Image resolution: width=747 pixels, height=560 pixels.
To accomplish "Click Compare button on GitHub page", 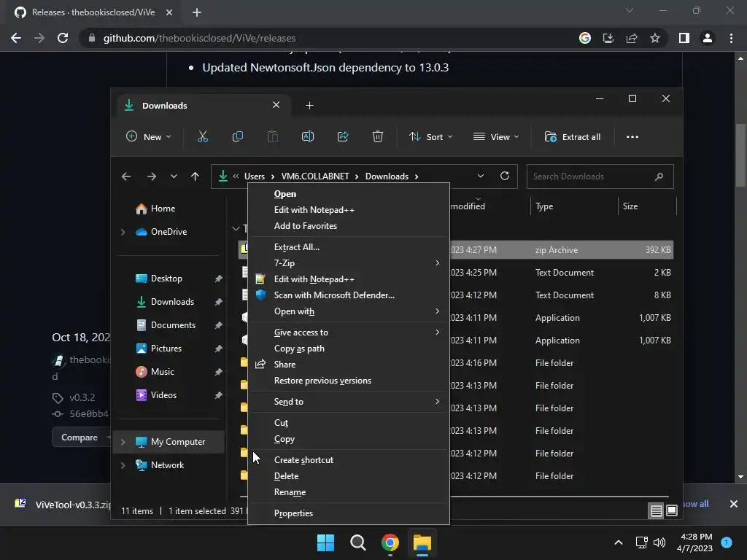I will coord(80,437).
